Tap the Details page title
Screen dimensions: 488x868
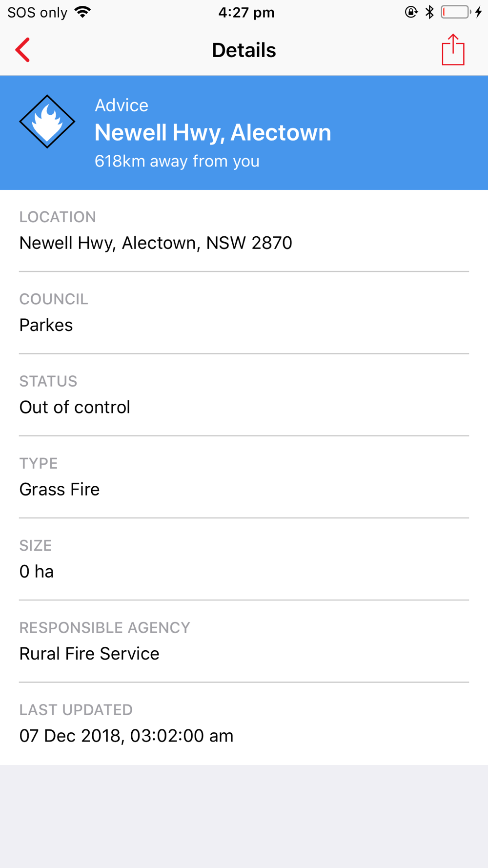244,50
